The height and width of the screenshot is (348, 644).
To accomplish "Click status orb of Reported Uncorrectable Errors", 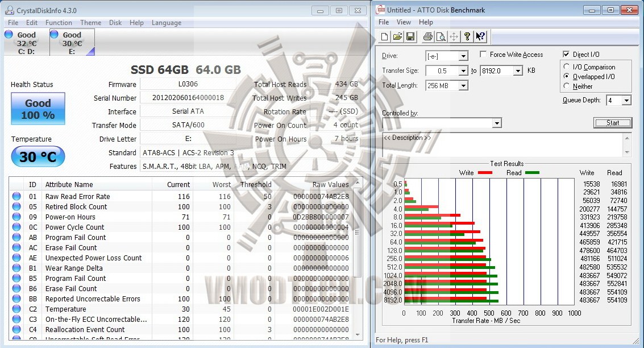I will [x=16, y=299].
